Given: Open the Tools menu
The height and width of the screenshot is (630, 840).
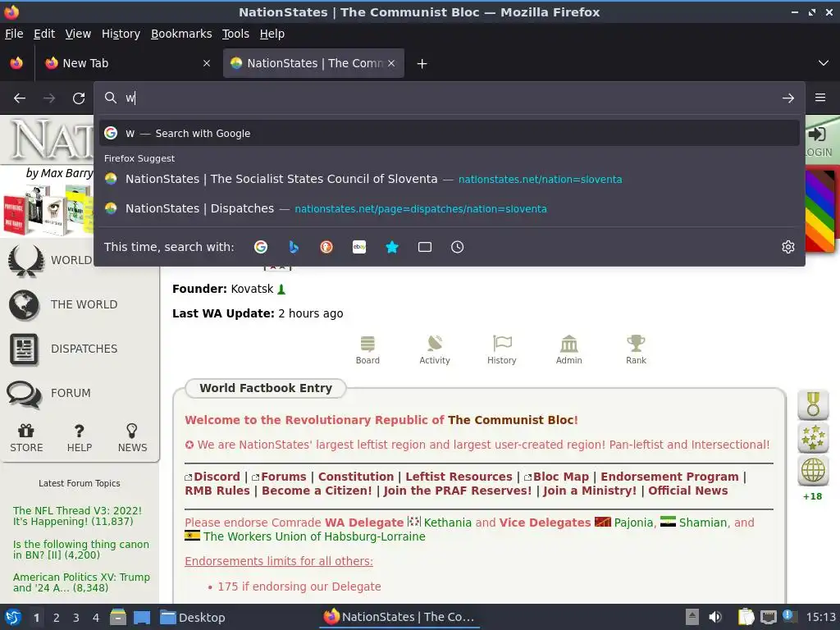Looking at the screenshot, I should (x=235, y=34).
